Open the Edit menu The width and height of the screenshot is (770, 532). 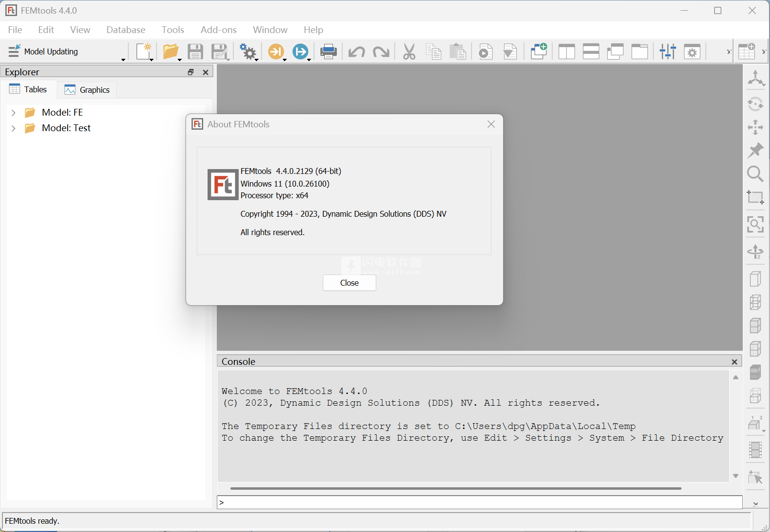[46, 30]
